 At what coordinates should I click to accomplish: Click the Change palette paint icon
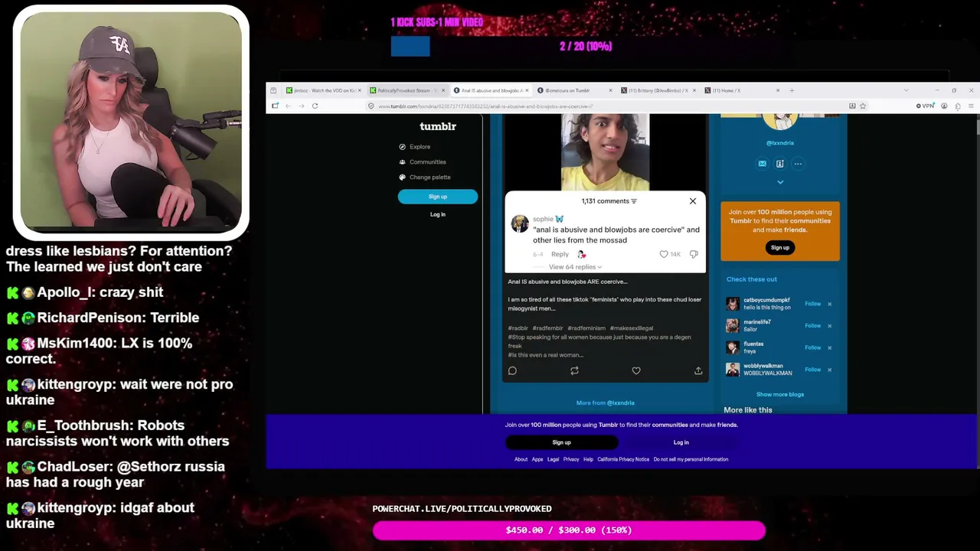coord(402,178)
